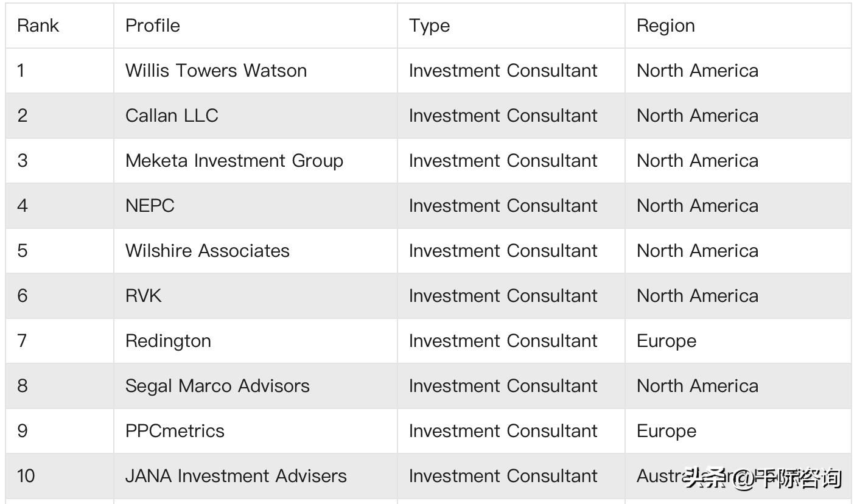Select the rank 5 number cell
Viewport: 857px width, 504px height.
click(23, 251)
